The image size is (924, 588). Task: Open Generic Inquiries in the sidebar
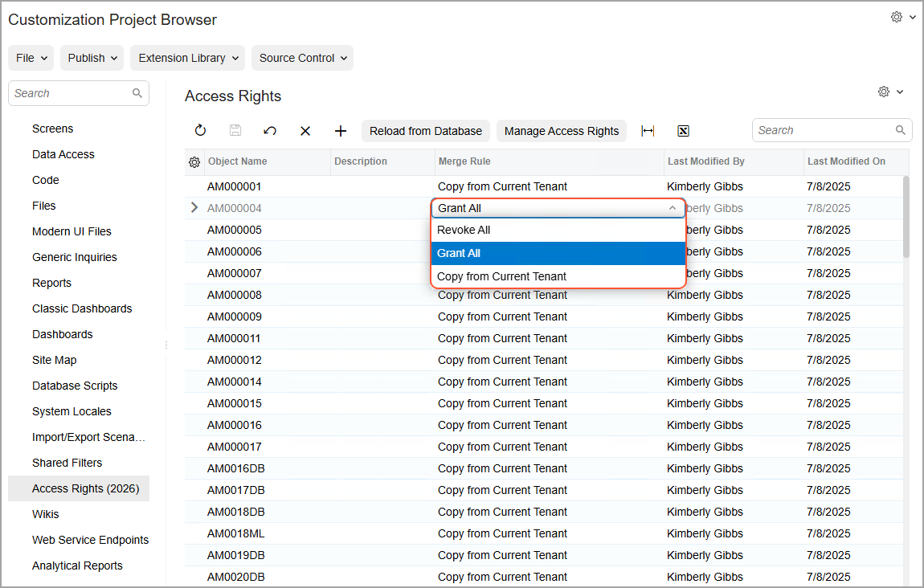[x=75, y=257]
